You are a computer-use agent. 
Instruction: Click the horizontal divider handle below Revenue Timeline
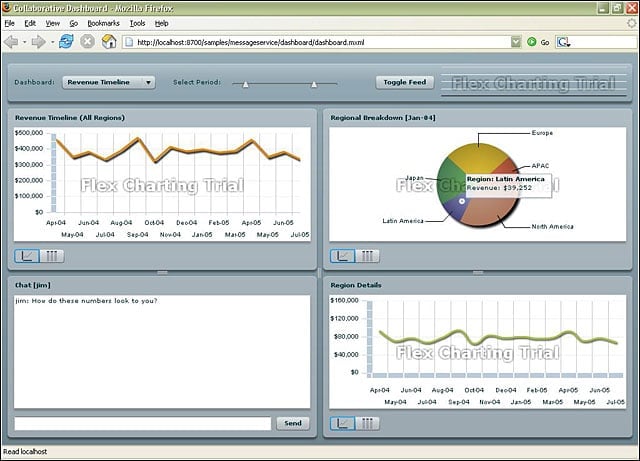pyautogui.click(x=162, y=272)
